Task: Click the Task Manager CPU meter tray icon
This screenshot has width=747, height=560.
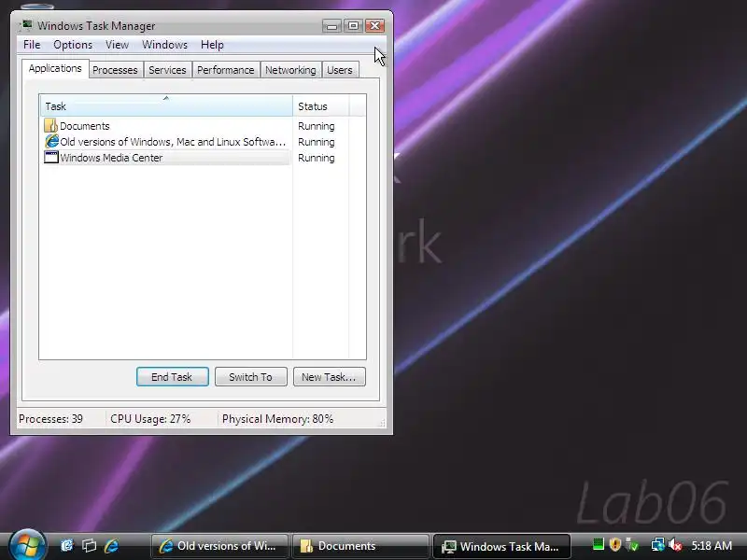Action: coord(599,544)
